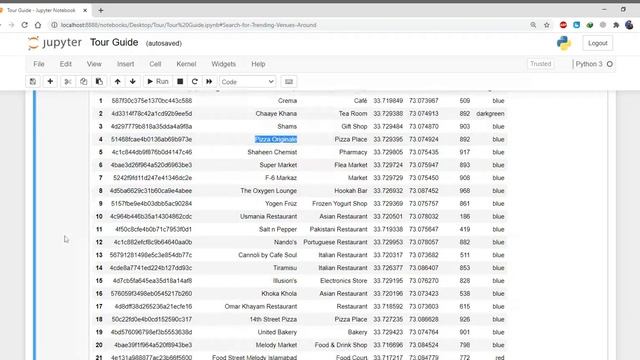Click the Melody Market venue name
This screenshot has width=640, height=360.
click(x=276, y=345)
